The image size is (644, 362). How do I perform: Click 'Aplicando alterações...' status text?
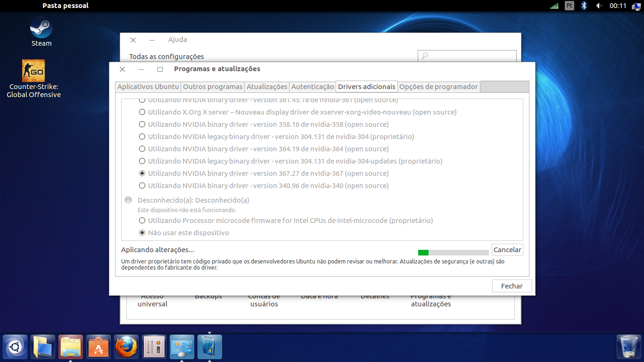[157, 250]
